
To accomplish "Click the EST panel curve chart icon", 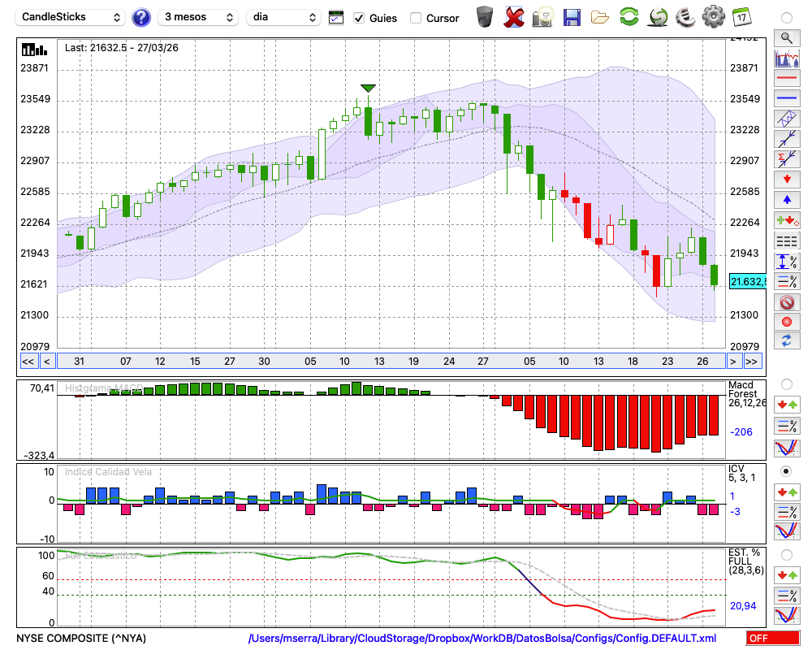I will point(787,615).
